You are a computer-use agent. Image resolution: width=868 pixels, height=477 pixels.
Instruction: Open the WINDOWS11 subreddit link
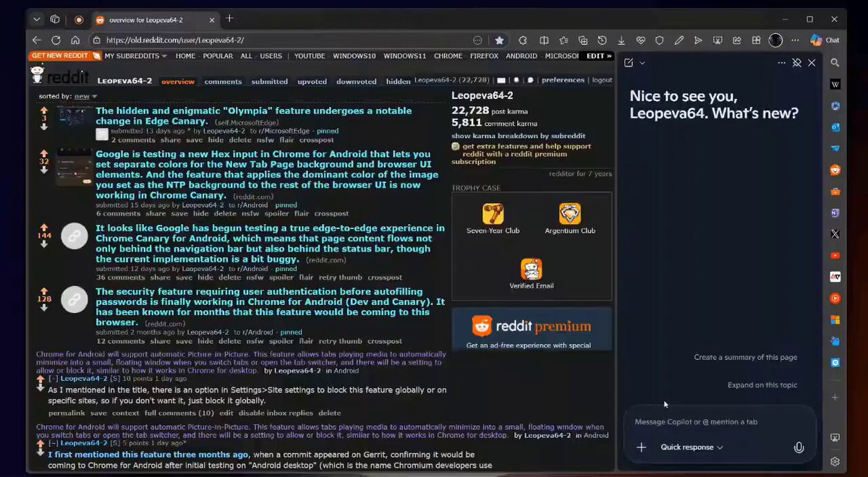pos(404,56)
